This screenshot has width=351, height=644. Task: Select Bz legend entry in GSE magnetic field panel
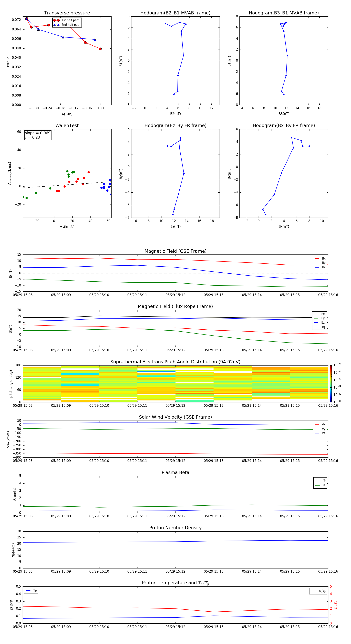[320, 268]
